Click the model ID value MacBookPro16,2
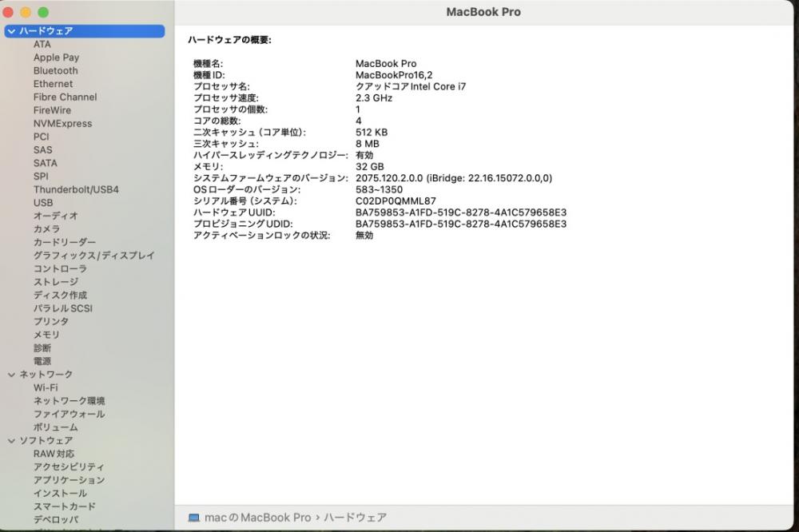 tap(394, 75)
